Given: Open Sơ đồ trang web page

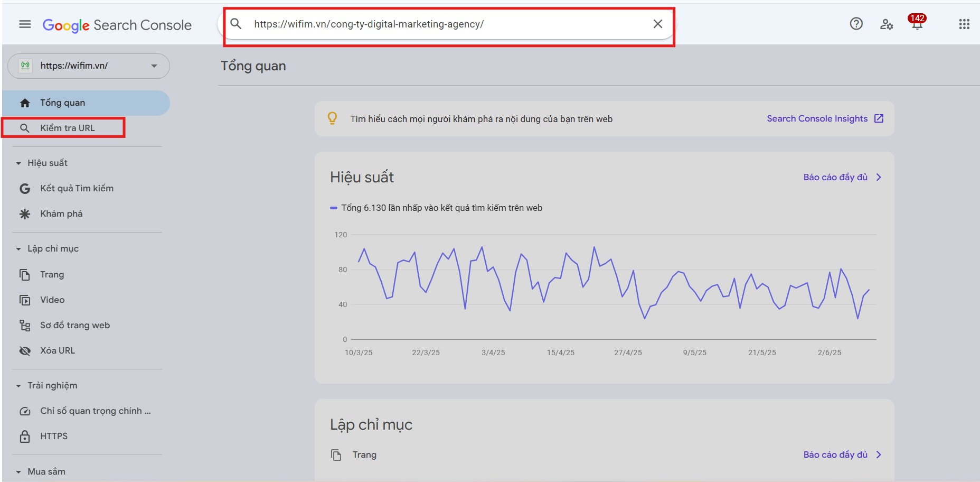Looking at the screenshot, I should click(x=74, y=326).
